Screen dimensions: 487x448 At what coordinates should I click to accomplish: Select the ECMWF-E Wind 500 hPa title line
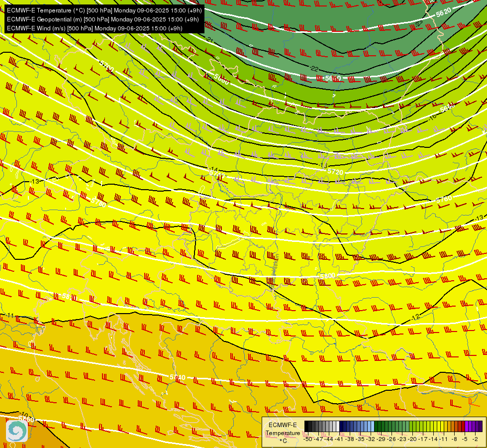coord(95,28)
